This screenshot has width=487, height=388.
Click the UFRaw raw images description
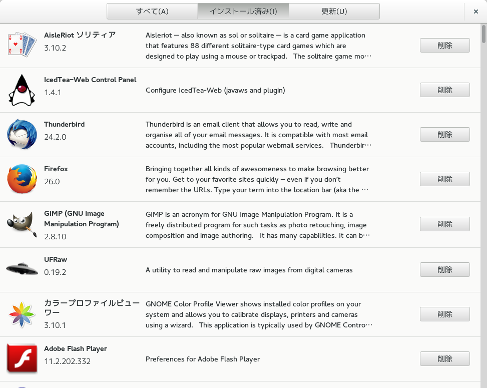[249, 270]
